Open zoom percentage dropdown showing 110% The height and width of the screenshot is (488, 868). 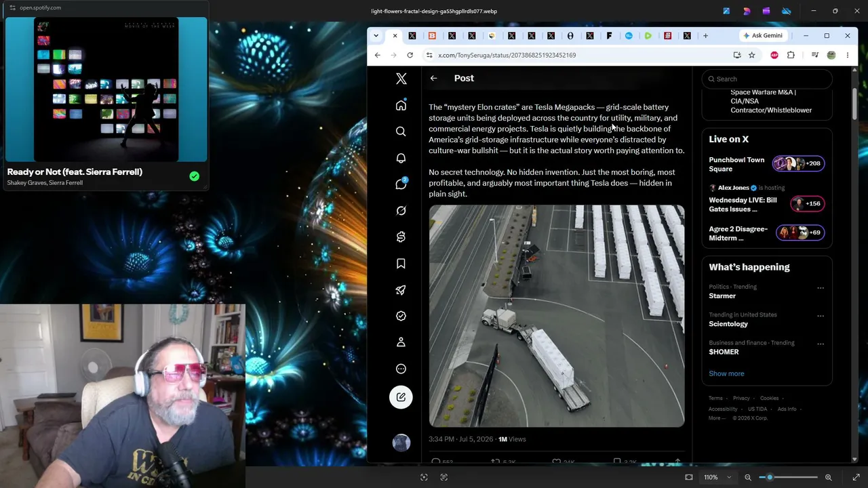717,477
